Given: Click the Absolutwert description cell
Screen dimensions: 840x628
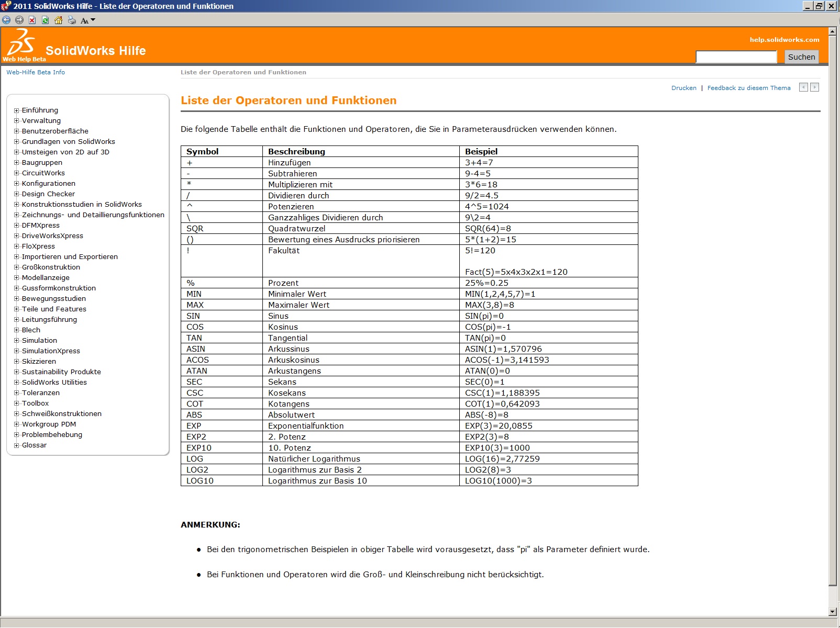Looking at the screenshot, I should (361, 415).
